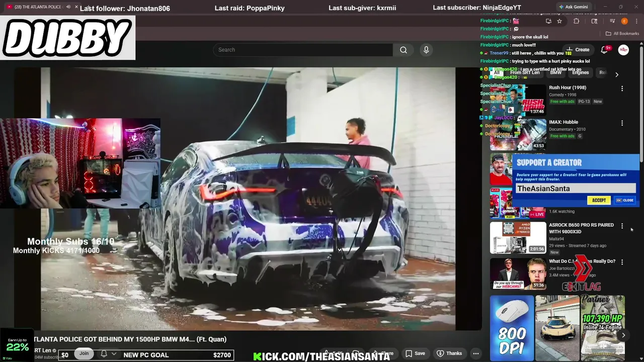Click the YouTube search magnifier button
644x362 pixels.
click(x=404, y=50)
